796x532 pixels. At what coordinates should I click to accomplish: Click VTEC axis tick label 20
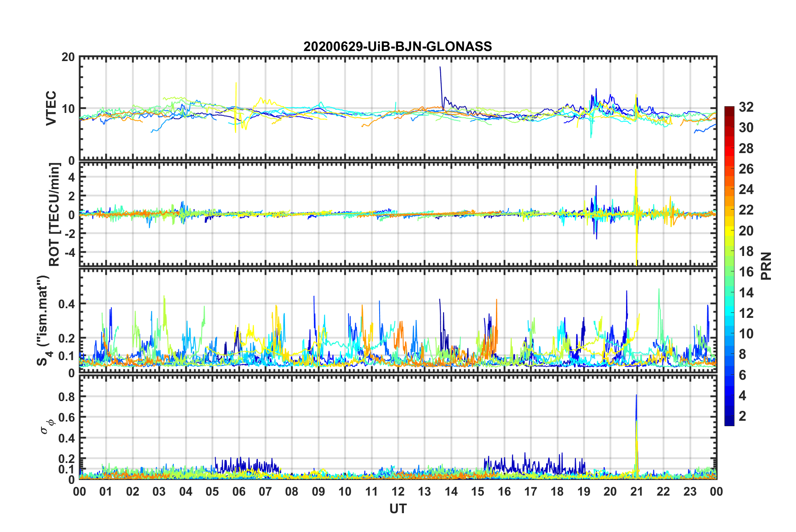pos(68,57)
